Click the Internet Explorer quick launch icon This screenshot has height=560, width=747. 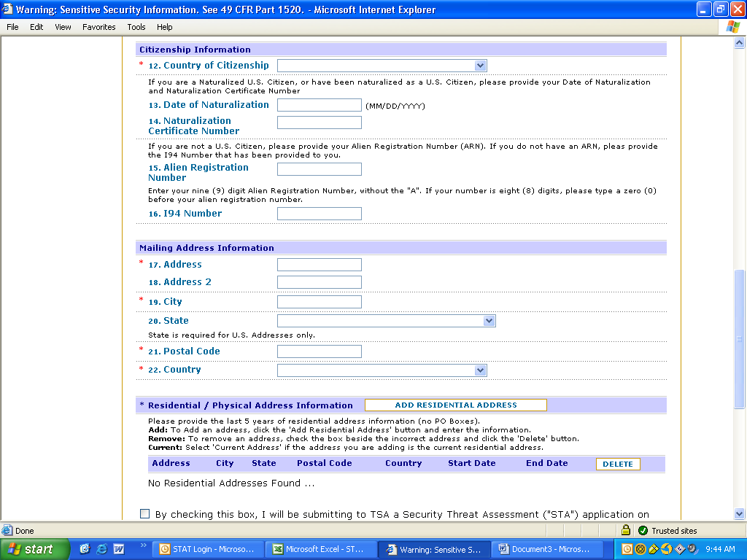[101, 549]
